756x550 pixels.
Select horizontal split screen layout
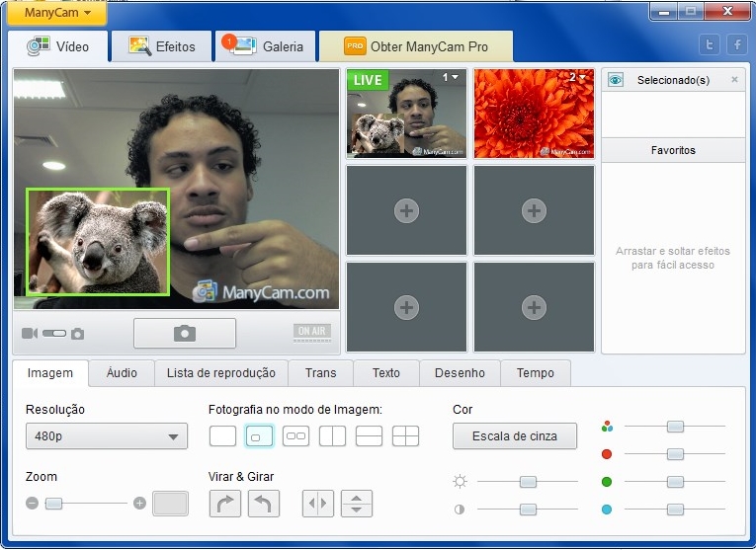click(x=369, y=436)
